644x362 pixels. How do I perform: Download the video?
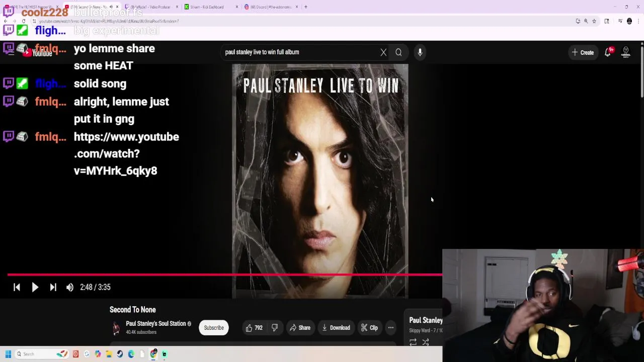pyautogui.click(x=336, y=328)
